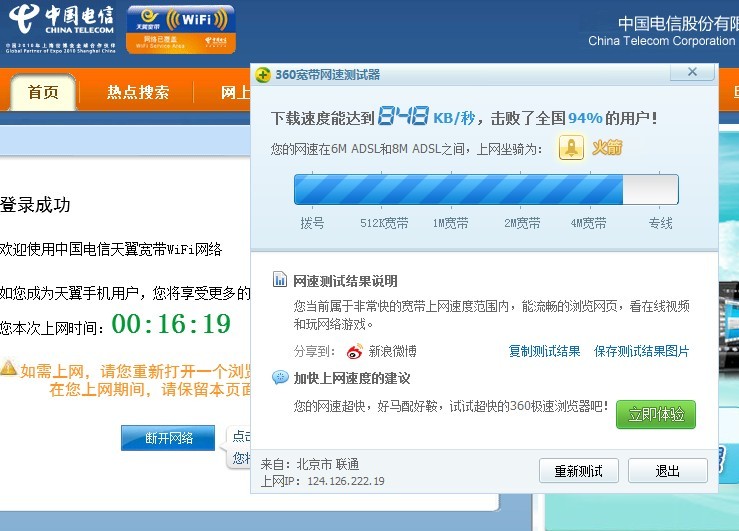Click the 来自：北京市 联通 text
Viewport: 739px width, 531px height.
pyautogui.click(x=310, y=465)
